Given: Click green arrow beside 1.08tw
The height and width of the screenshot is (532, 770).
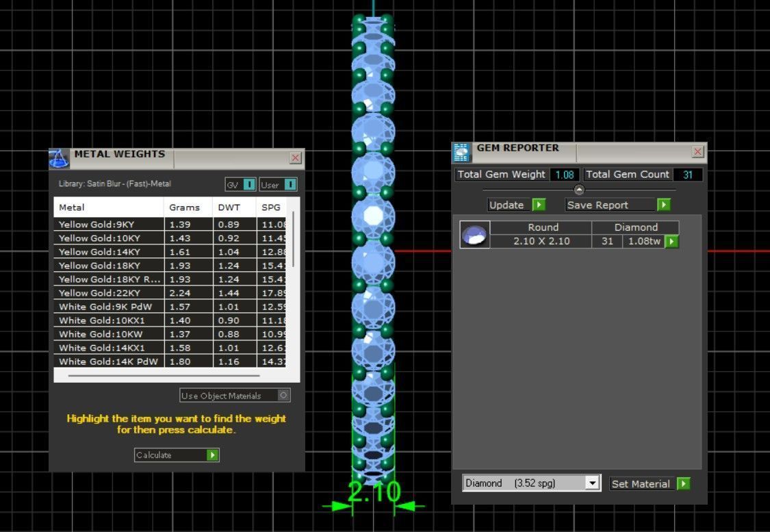Looking at the screenshot, I should (671, 241).
